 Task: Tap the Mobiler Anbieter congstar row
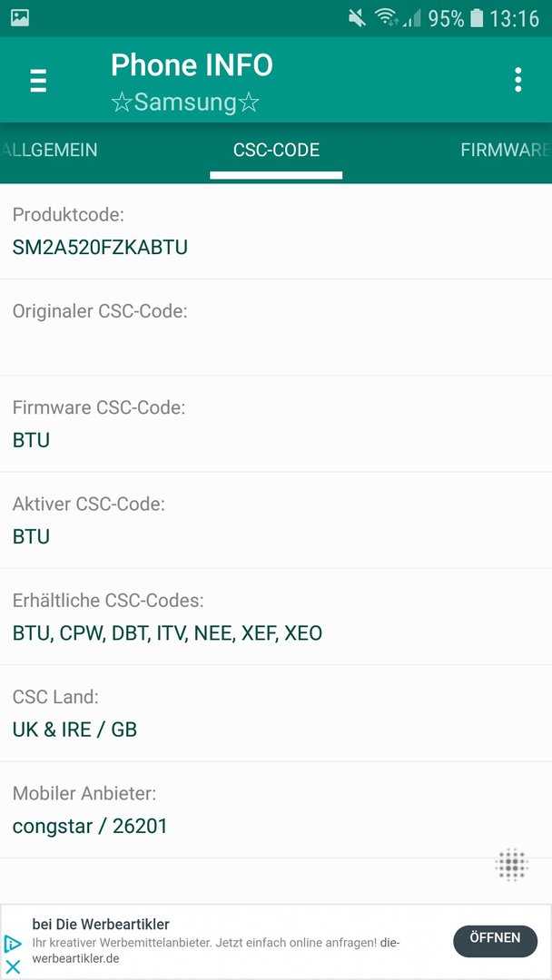pyautogui.click(x=276, y=810)
